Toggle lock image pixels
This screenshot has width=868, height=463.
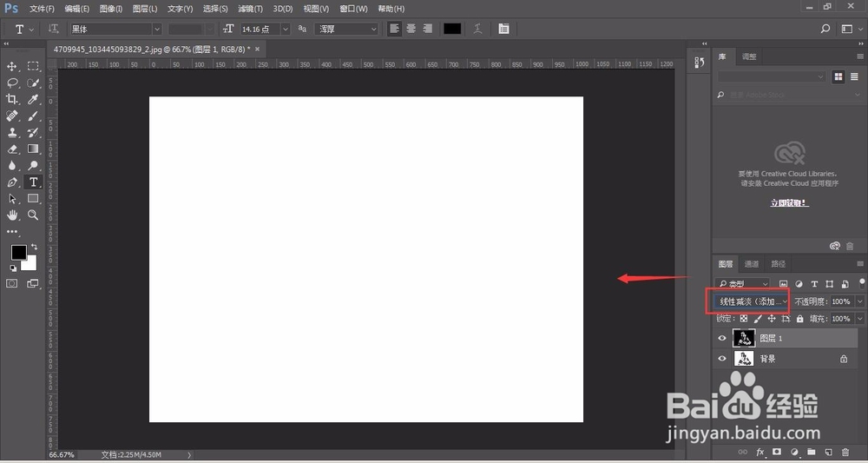757,319
